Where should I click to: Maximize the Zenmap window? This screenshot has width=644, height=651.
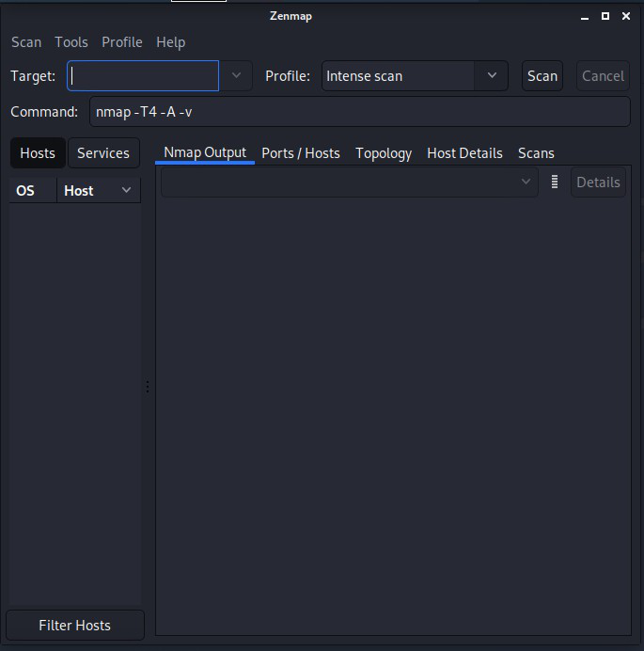pos(605,16)
